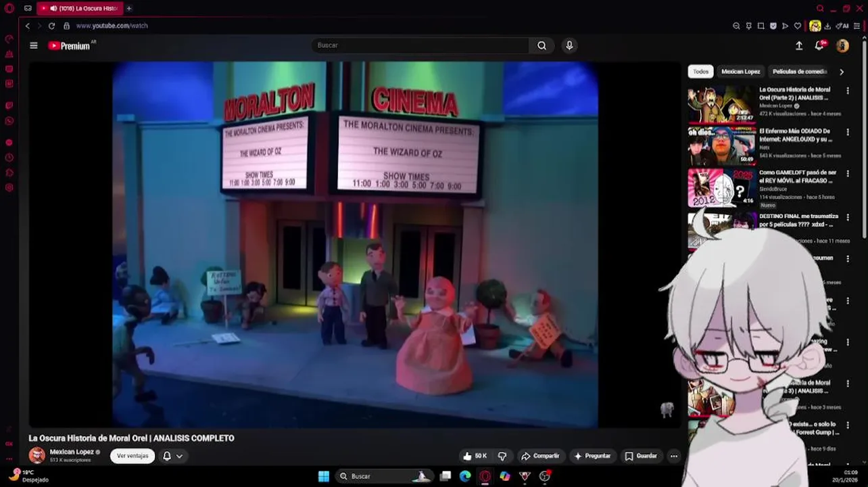
Task: Open options menu for ANGELOUXD video
Action: 848,132
